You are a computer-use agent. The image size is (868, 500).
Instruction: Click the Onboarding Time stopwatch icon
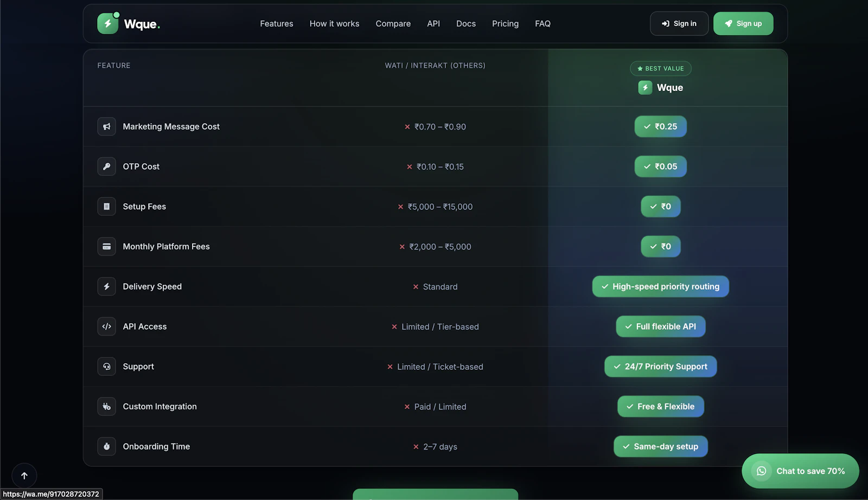click(106, 446)
